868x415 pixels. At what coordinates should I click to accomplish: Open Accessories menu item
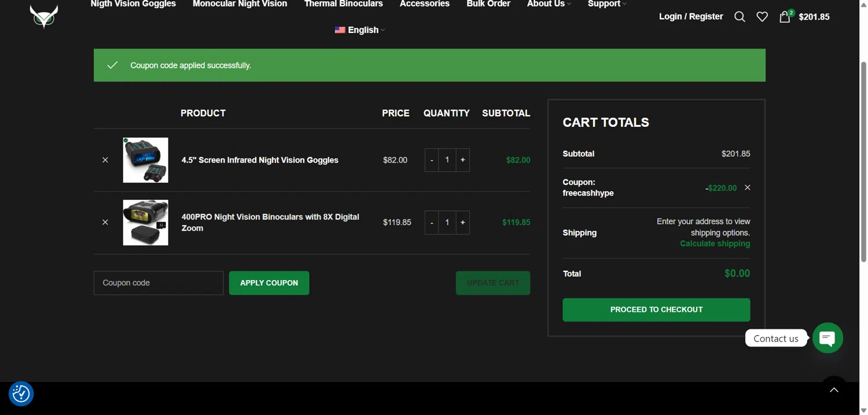point(424,4)
